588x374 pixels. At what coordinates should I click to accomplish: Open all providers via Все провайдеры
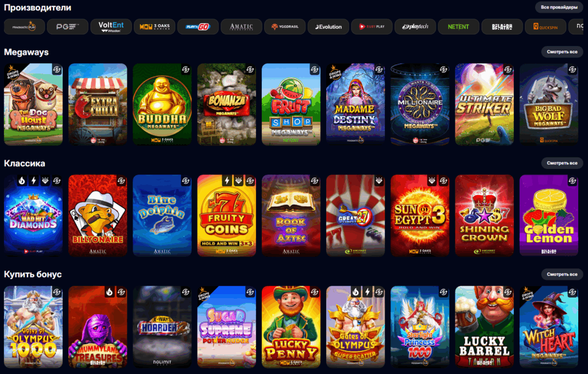pos(559,7)
